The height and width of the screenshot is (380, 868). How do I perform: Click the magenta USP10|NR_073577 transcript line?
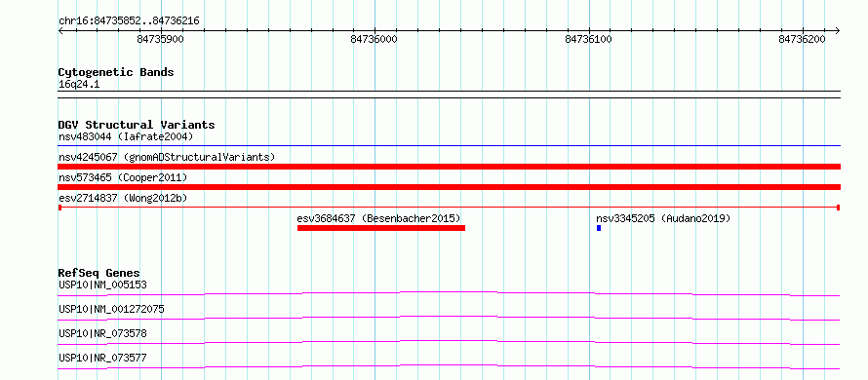(450, 366)
